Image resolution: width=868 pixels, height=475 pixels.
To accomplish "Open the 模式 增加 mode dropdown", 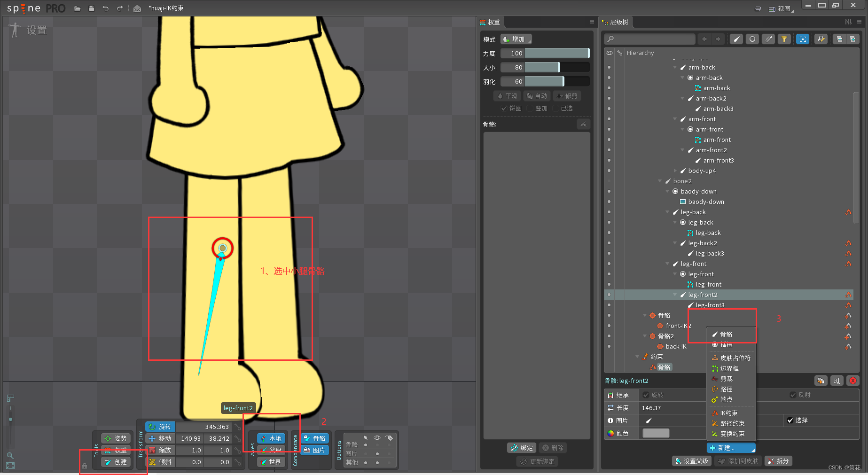I will 516,39.
